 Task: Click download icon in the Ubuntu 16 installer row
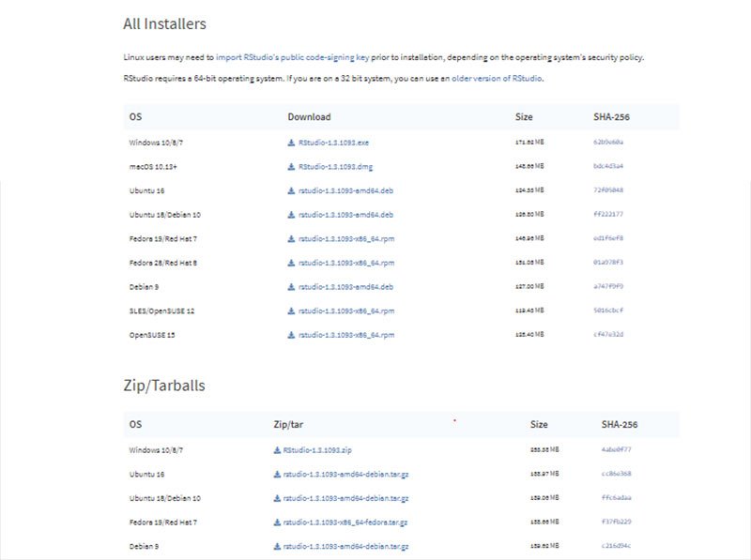coord(291,190)
